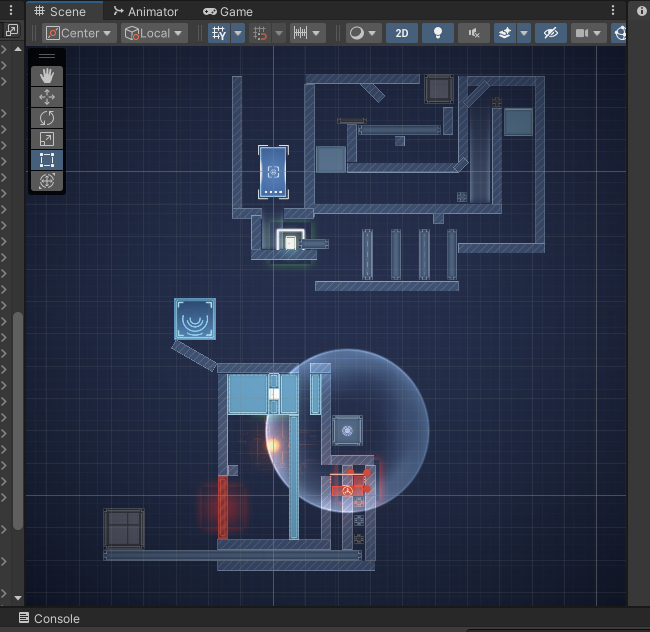Open the scene camera settings dropdown
The height and width of the screenshot is (632, 650).
tap(589, 33)
